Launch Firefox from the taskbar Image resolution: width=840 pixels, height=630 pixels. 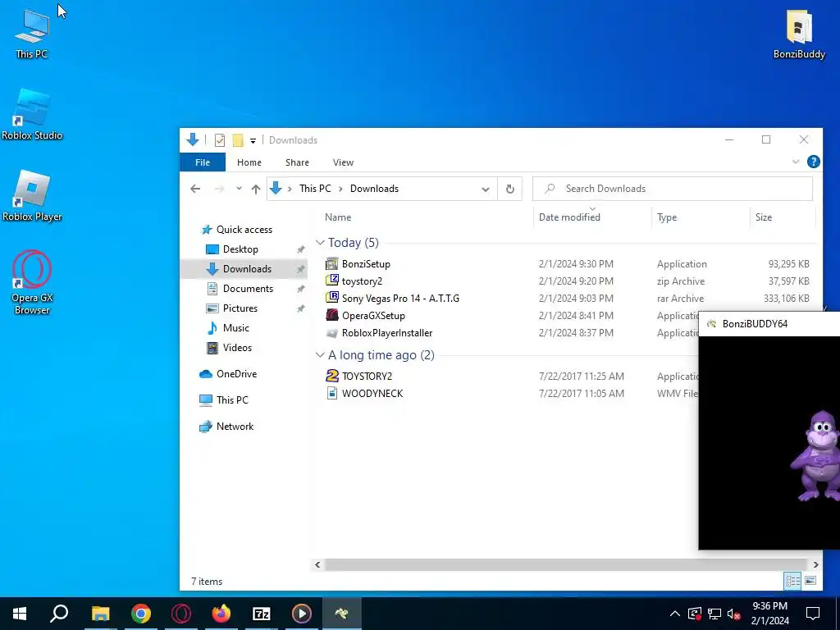click(x=221, y=614)
